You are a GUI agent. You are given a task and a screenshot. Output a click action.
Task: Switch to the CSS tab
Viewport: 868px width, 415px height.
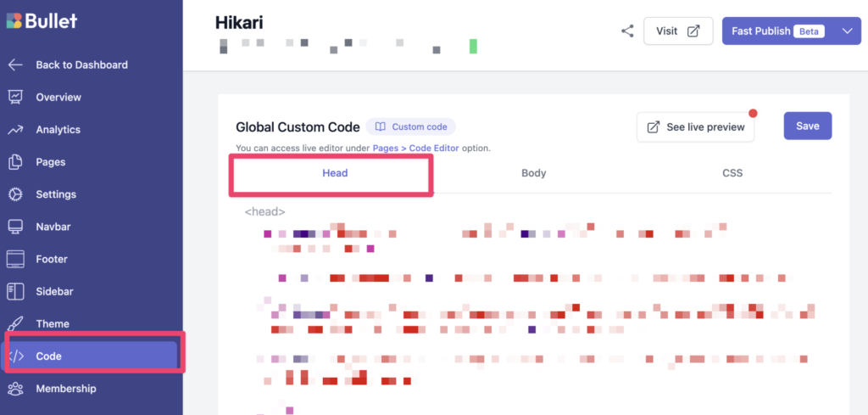(732, 173)
